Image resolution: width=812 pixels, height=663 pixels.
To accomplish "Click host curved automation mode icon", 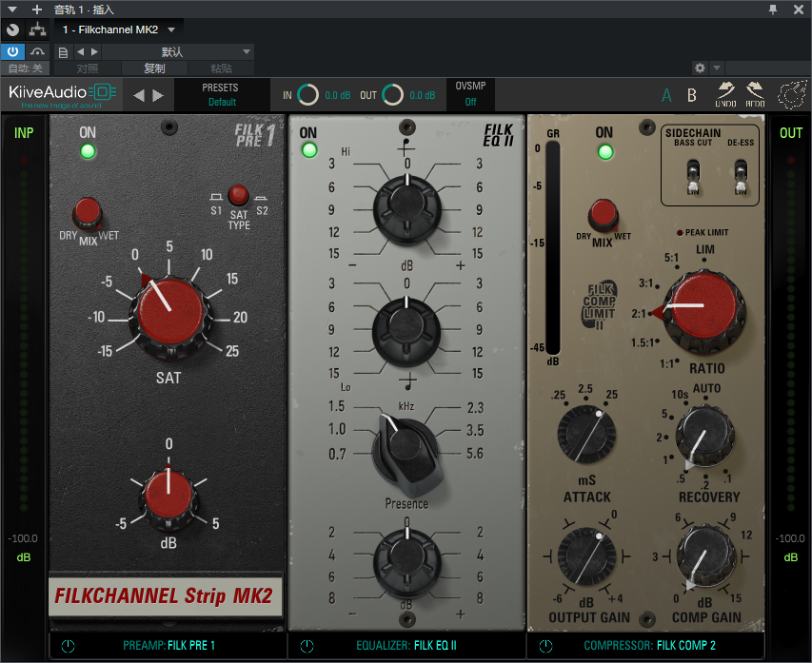I will point(37,51).
